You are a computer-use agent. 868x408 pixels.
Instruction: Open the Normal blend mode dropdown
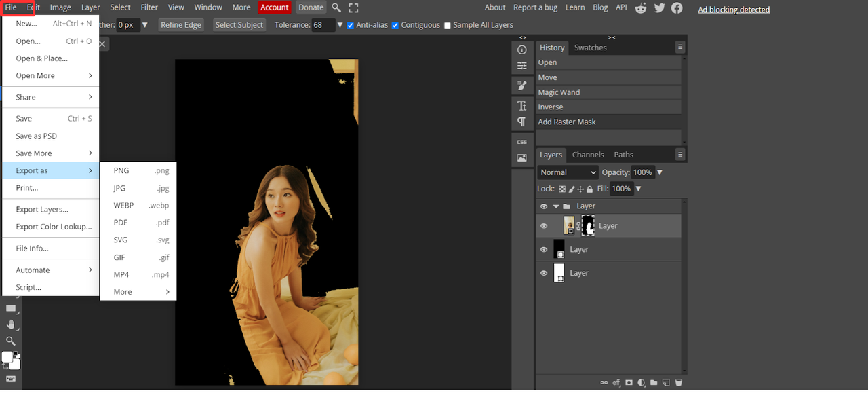click(x=568, y=172)
